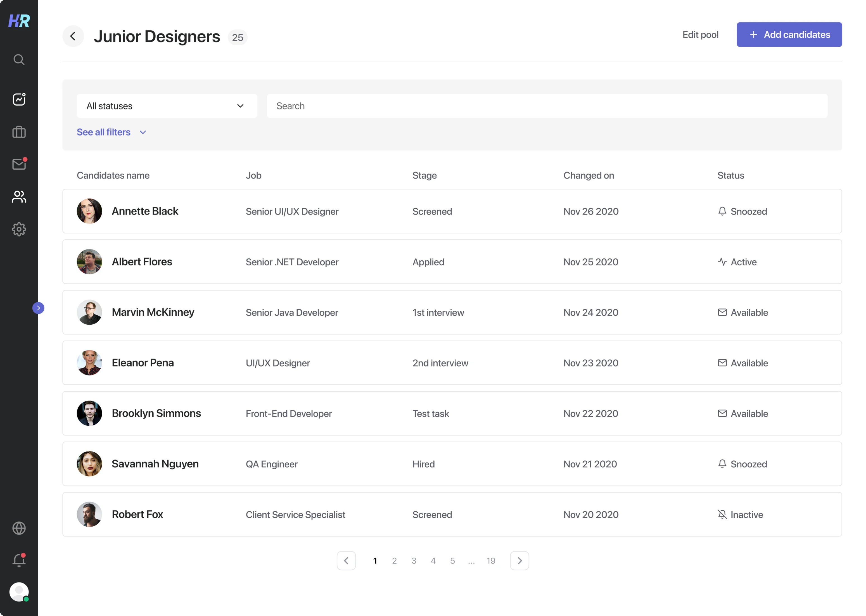The image size is (866, 616).
Task: Click the globe icon near bottom of sidebar
Action: 19,528
